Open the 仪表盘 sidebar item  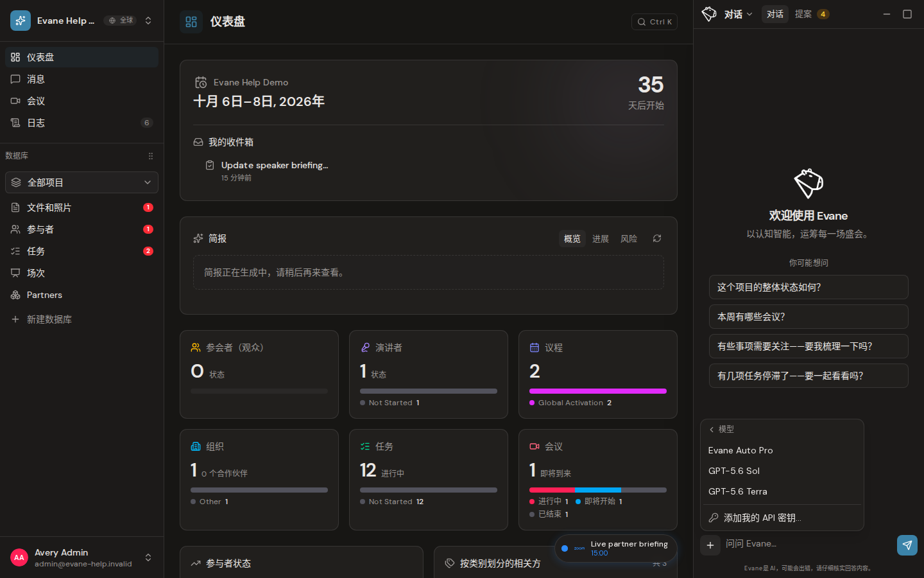81,57
